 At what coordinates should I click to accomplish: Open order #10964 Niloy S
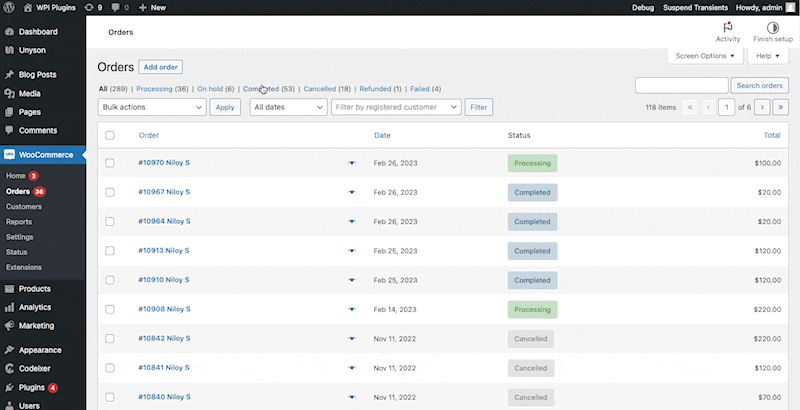click(x=164, y=221)
